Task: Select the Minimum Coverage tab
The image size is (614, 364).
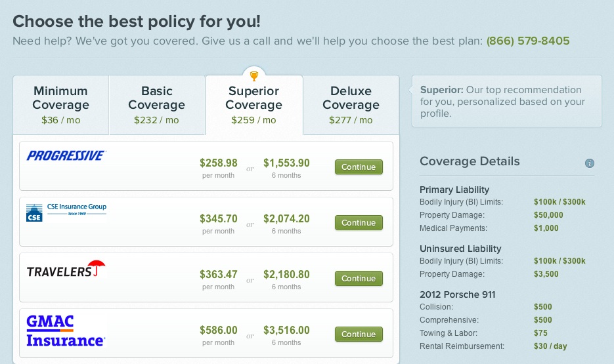Action: [x=60, y=105]
